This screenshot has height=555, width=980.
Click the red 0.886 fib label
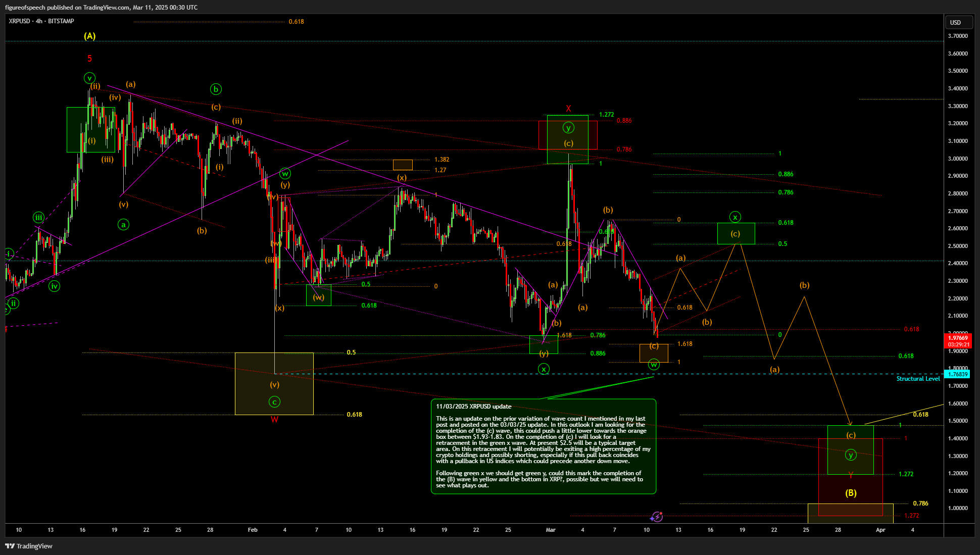point(624,121)
